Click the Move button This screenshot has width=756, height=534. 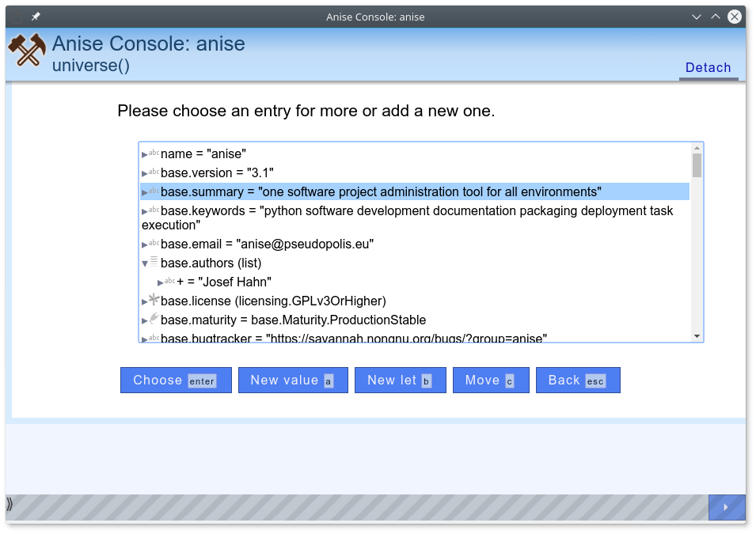[x=491, y=381]
